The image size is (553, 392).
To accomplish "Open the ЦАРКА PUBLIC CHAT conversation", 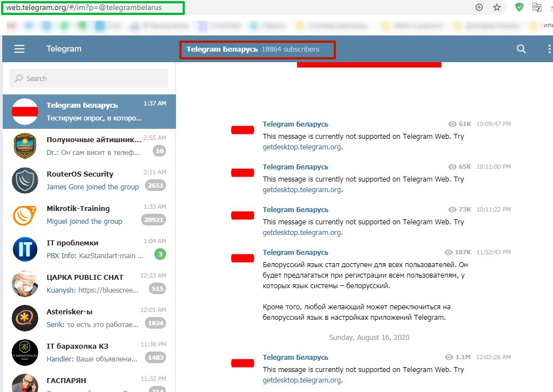I will 89,284.
